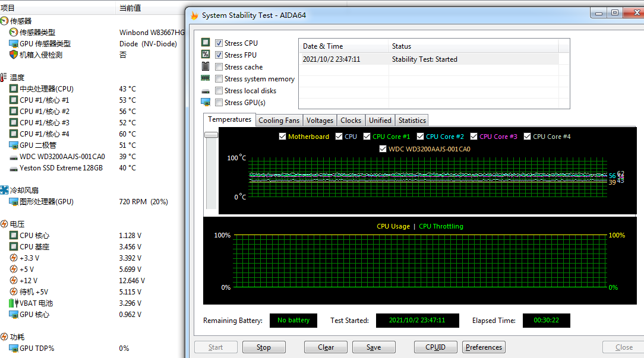644x358 pixels.
Task: Toggle the CPU Core #2 graph checkbox
Action: tap(420, 137)
